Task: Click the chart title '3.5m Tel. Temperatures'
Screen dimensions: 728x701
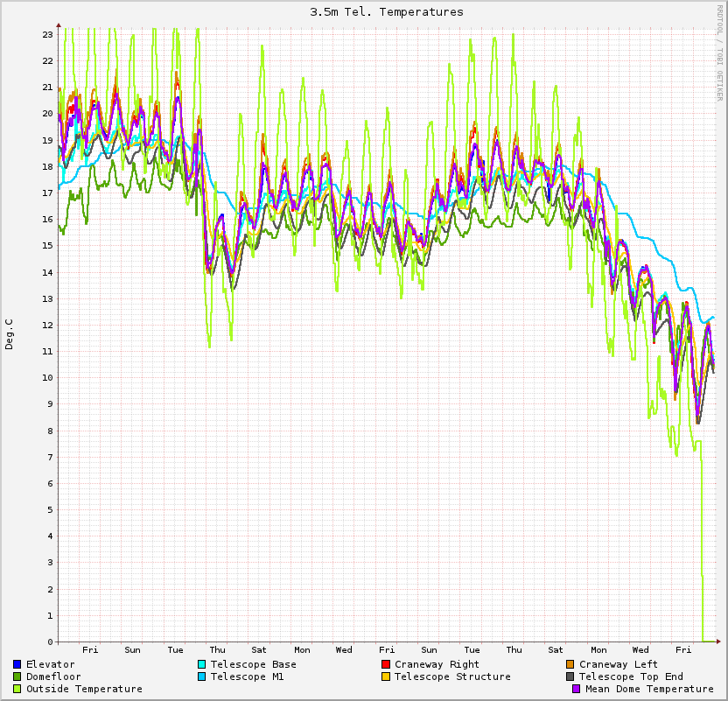Action: (x=387, y=12)
